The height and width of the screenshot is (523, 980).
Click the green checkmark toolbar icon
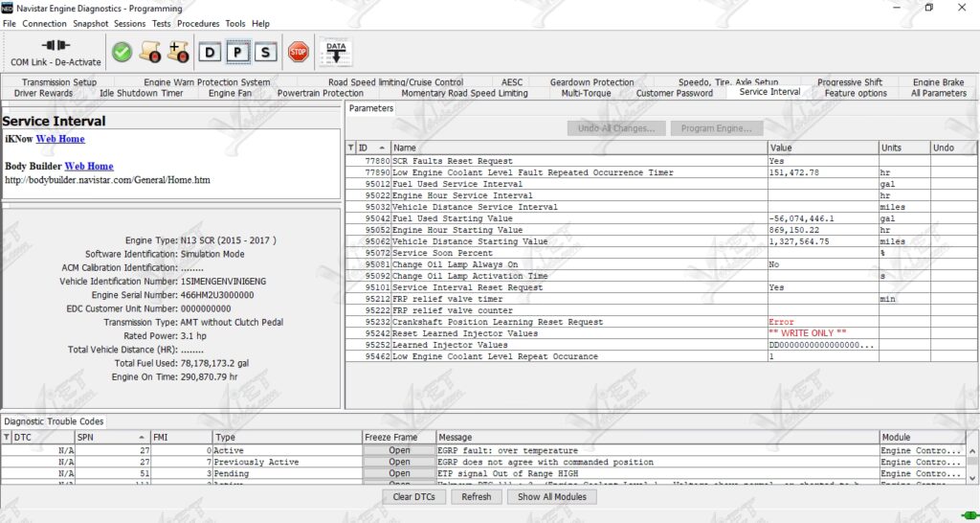pos(122,52)
